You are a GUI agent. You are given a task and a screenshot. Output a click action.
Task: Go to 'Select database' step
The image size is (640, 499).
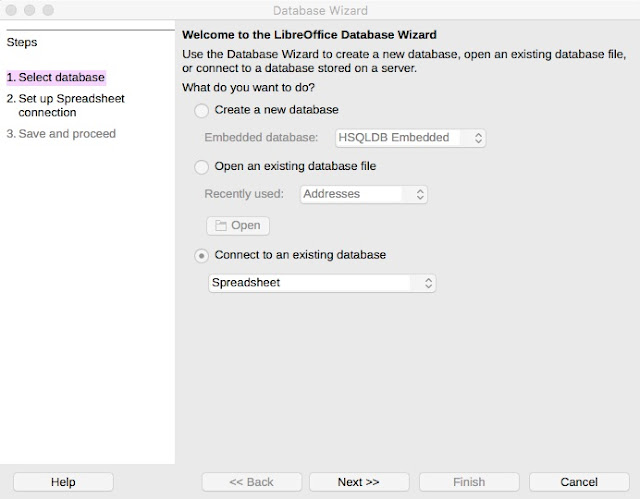pyautogui.click(x=55, y=77)
